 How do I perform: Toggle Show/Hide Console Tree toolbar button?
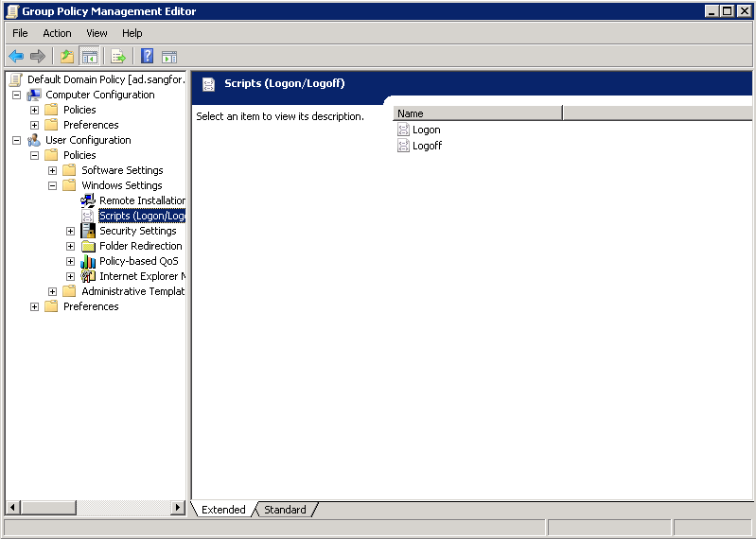point(90,56)
